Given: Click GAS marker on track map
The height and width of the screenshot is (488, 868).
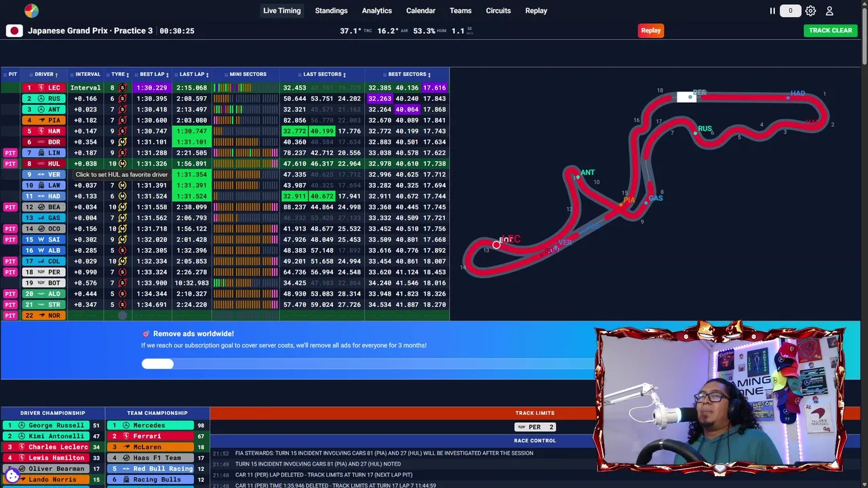Looking at the screenshot, I should coord(655,198).
